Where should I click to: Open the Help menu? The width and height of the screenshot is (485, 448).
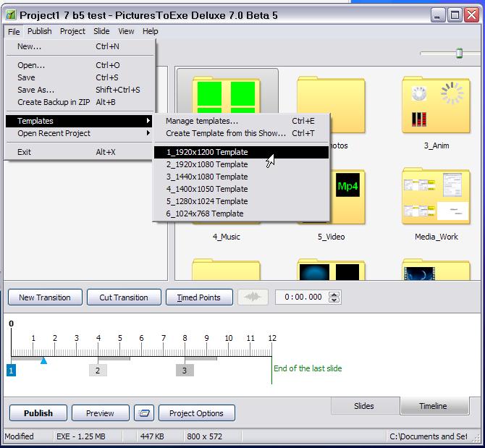pyautogui.click(x=151, y=32)
